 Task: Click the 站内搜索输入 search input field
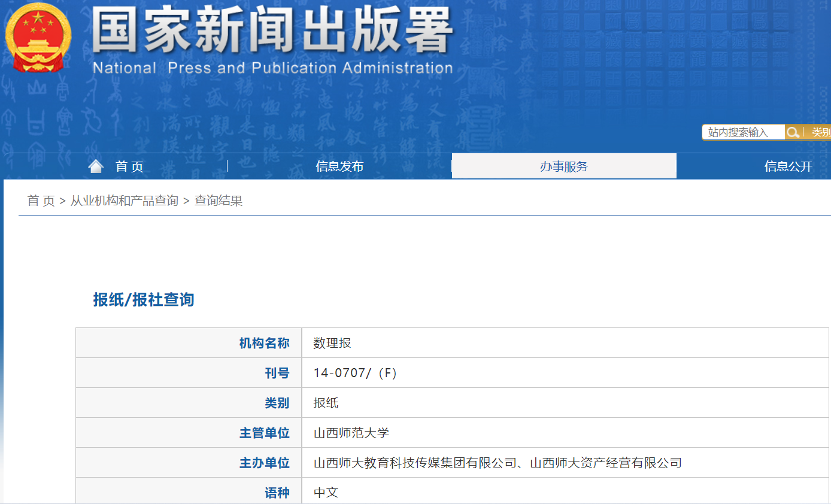[x=742, y=132]
